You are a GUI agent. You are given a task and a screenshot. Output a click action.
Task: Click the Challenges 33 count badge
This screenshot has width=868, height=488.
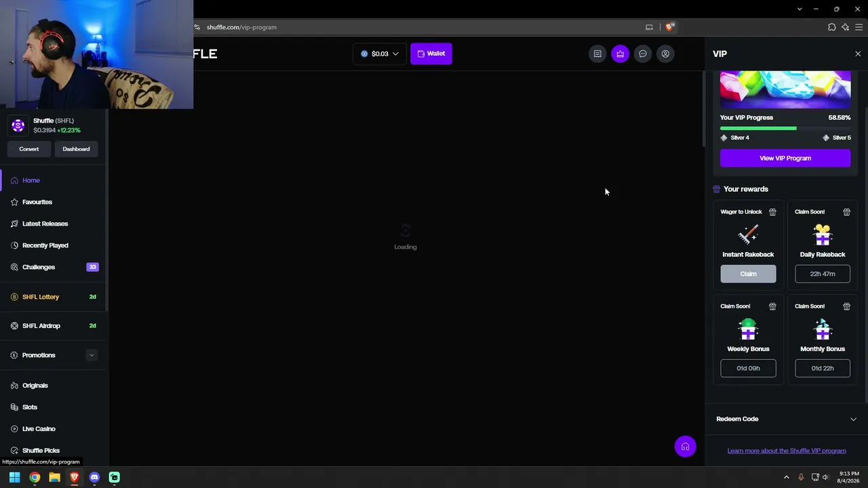[92, 267]
